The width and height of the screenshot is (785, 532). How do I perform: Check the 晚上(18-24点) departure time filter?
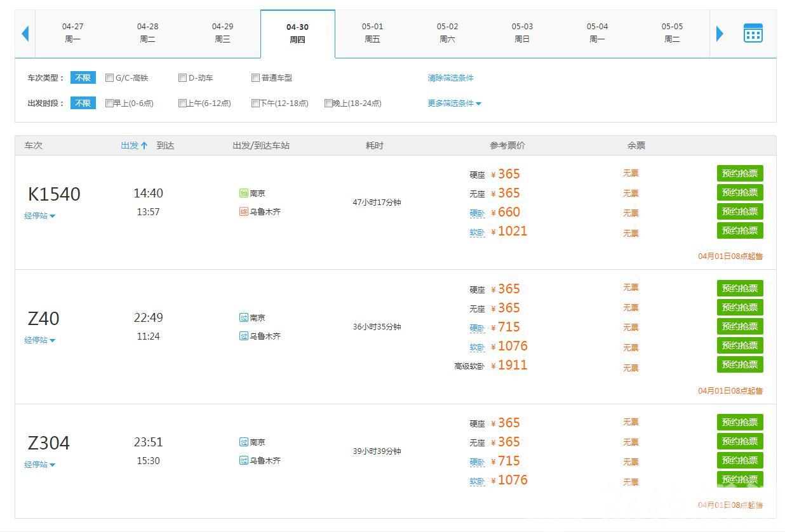[x=329, y=103]
